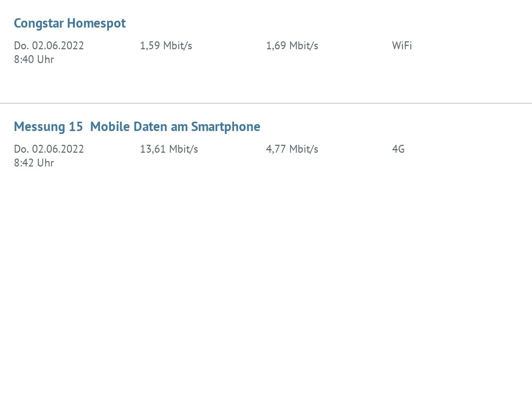Viewport: 532px width, 394px height.
Task: Select the 1,59 Mbit/s download value
Action: 166,46
